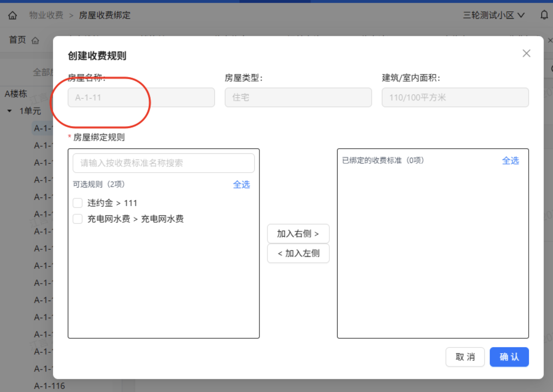
Task: Click the 房屋名称 field showing A-1-11
Action: [x=141, y=97]
